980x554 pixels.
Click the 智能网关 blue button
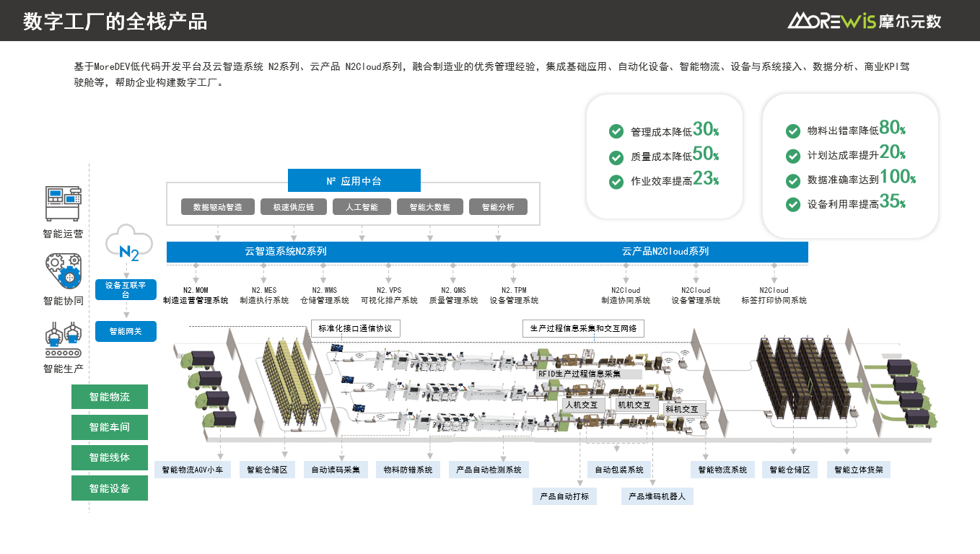pos(126,331)
